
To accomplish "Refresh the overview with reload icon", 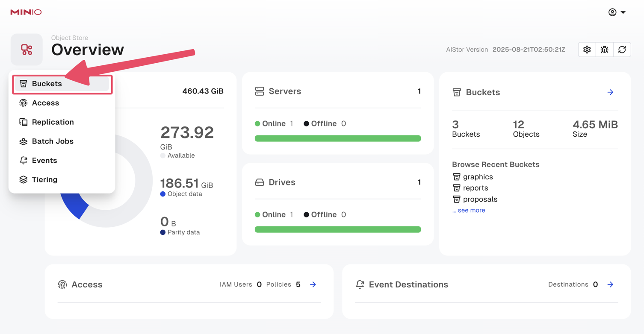I will coord(622,50).
